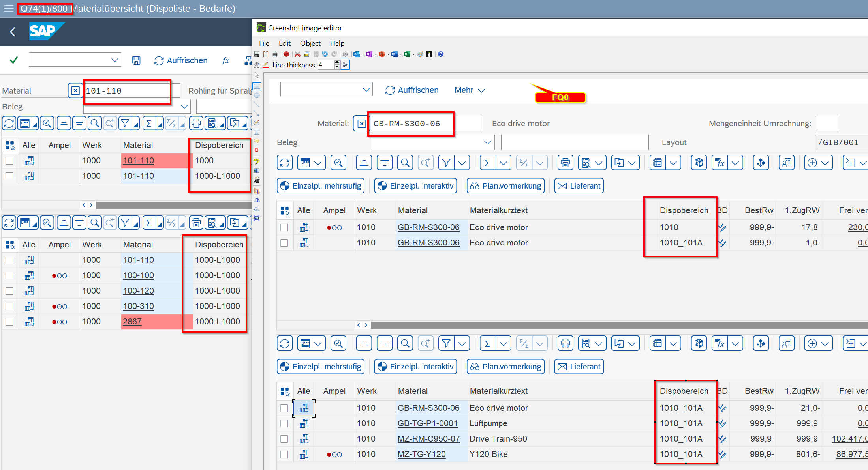Expand the SAP command field dropdown
Image resolution: width=868 pixels, height=470 pixels.
[x=115, y=60]
